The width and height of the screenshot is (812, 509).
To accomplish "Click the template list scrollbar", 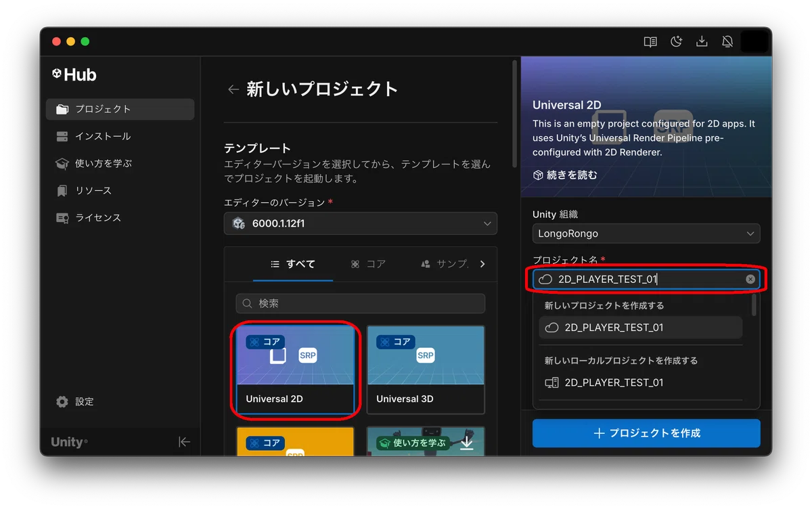I will [516, 114].
